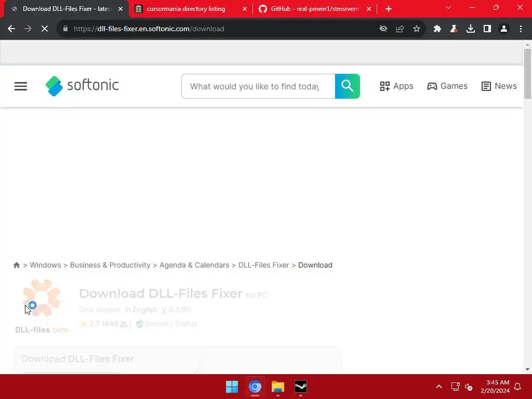Open DLL-Files Fixer breadcrumb link
The height and width of the screenshot is (399, 532).
(x=263, y=265)
